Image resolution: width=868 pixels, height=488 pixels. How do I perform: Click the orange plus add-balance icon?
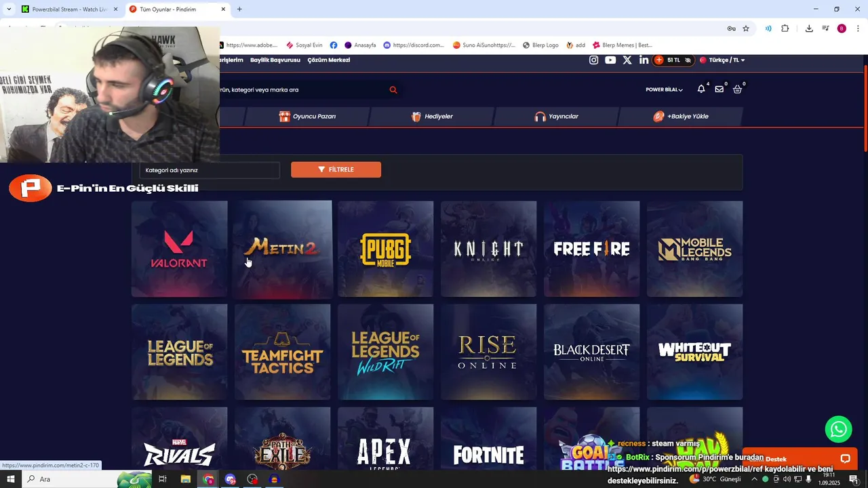tap(658, 60)
